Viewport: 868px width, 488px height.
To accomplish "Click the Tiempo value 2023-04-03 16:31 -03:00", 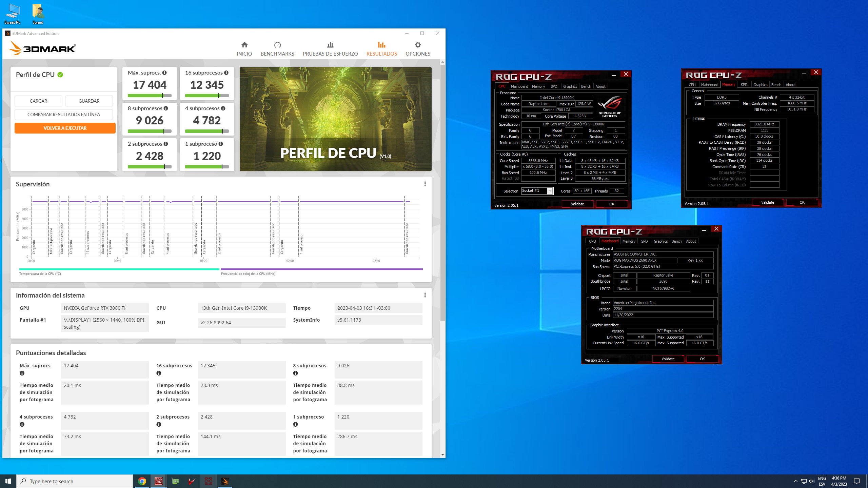I will pos(378,308).
